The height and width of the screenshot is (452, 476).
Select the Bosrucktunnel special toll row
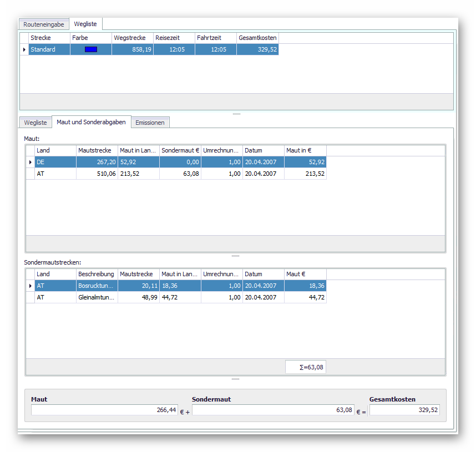tap(97, 286)
